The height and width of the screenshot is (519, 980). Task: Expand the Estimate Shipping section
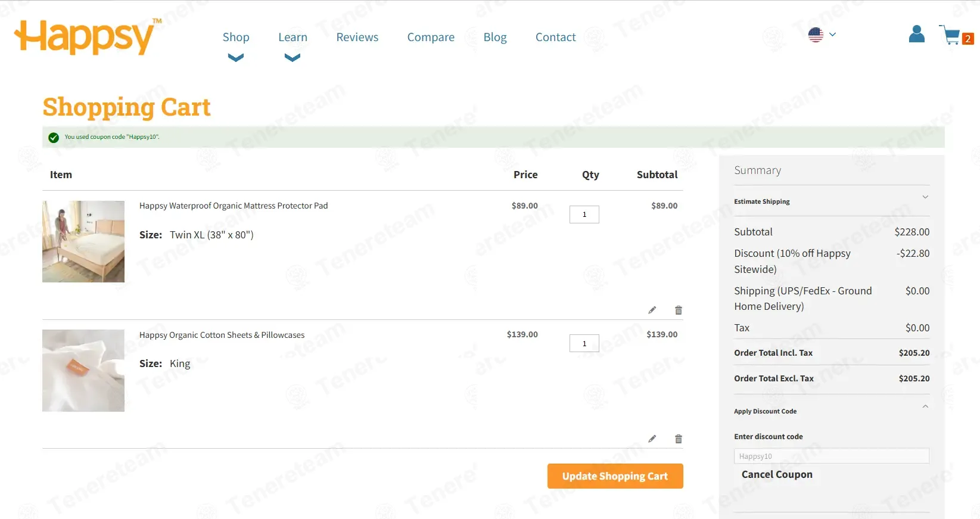pyautogui.click(x=832, y=201)
